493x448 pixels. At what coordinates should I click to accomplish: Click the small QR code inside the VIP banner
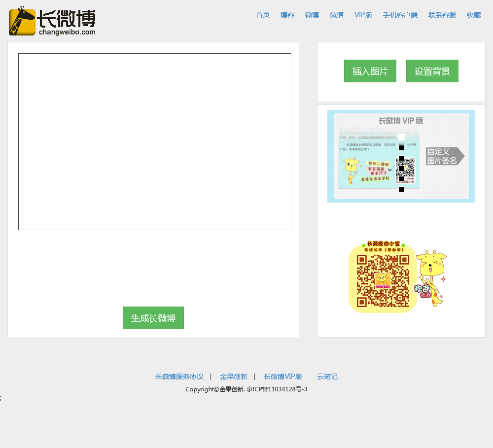(x=405, y=168)
